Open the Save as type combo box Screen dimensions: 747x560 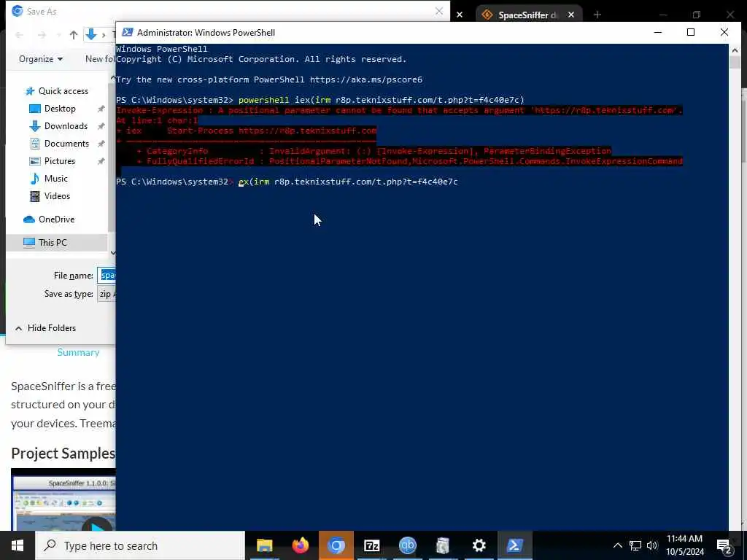pos(107,294)
